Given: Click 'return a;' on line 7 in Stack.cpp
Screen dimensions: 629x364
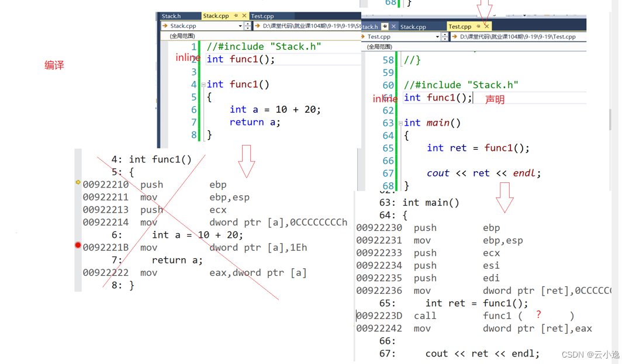Looking at the screenshot, I should (x=255, y=122).
